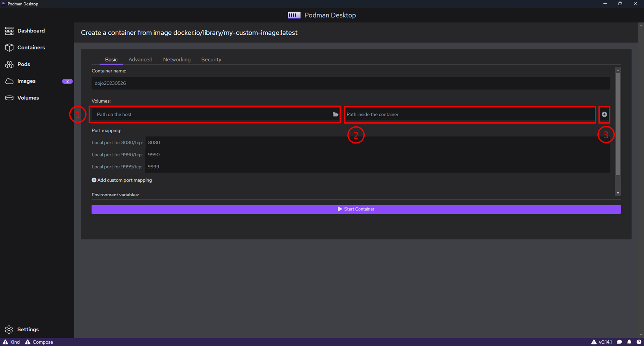This screenshot has width=644, height=346.
Task: Edit local port for 9999/tcp
Action: tap(377, 167)
